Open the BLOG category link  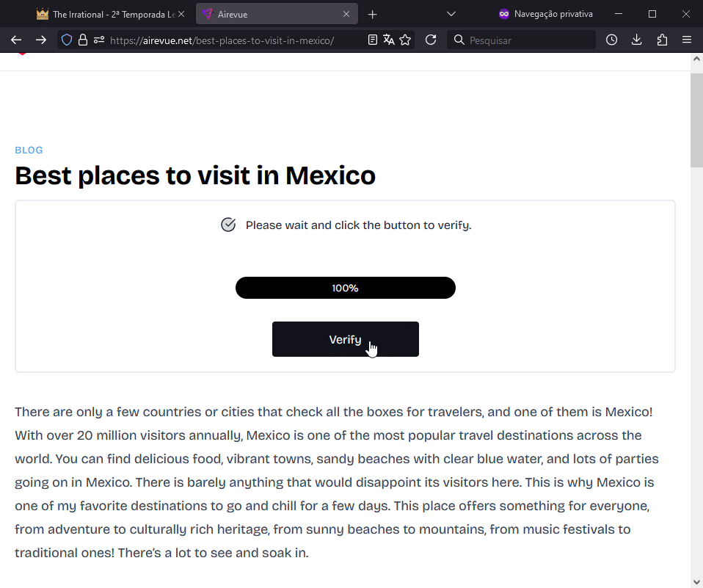point(29,150)
